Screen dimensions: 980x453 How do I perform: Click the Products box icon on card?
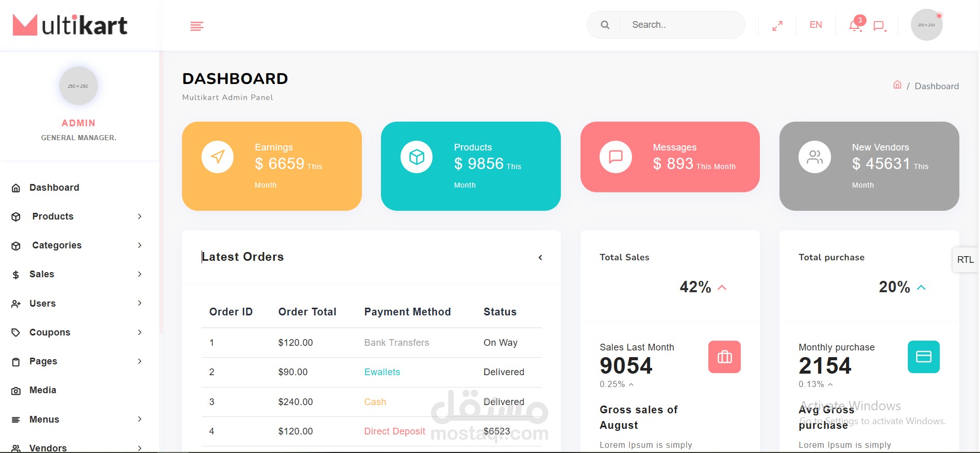(x=417, y=157)
